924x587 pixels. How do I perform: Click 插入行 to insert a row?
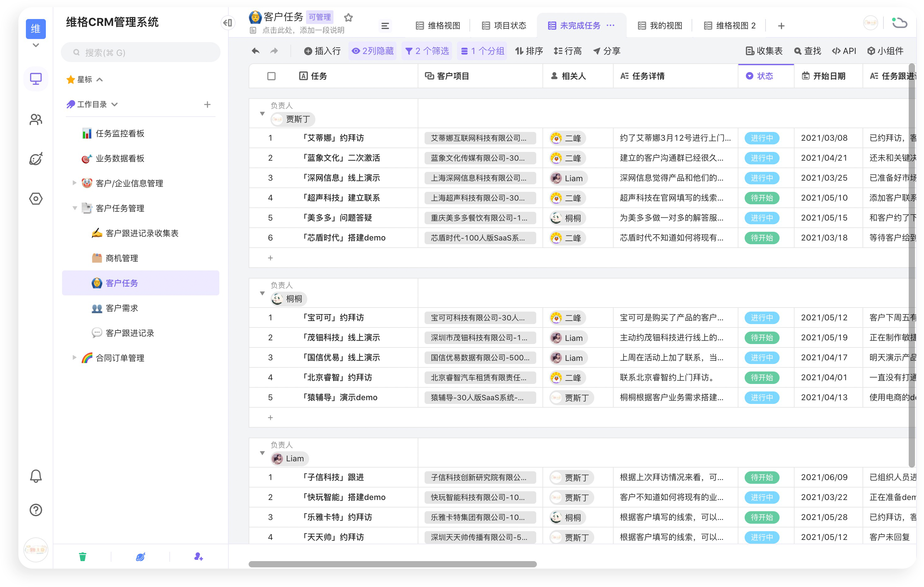click(323, 51)
